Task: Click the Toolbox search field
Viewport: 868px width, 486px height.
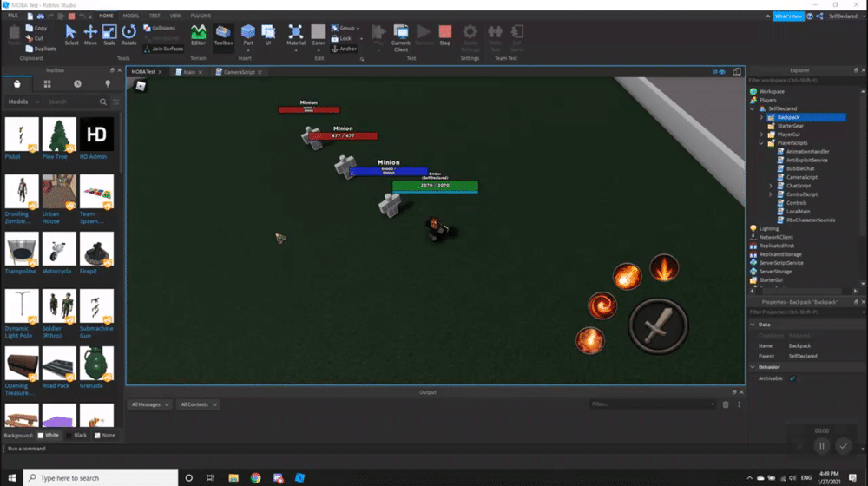Action: [x=72, y=102]
